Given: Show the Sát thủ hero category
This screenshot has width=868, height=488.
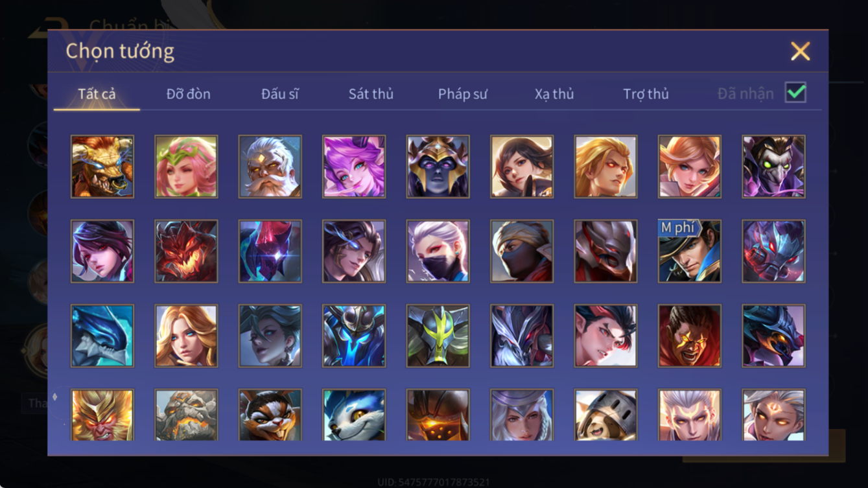Looking at the screenshot, I should (371, 94).
